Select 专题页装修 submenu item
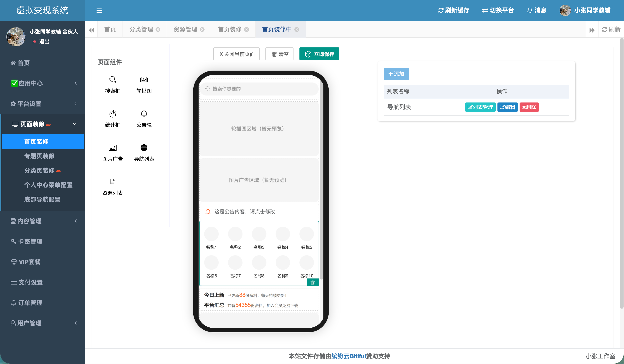 [x=43, y=156]
